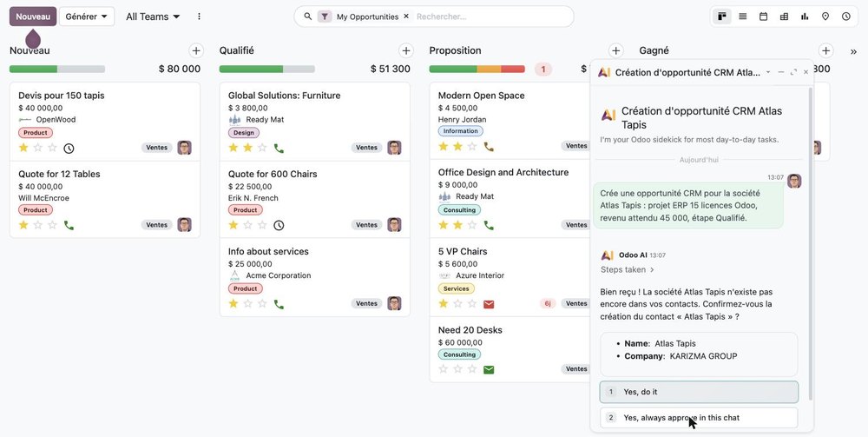Screen dimensions: 868x437
Task: Click green envelope icon on Need 20 Desks
Action: point(489,369)
